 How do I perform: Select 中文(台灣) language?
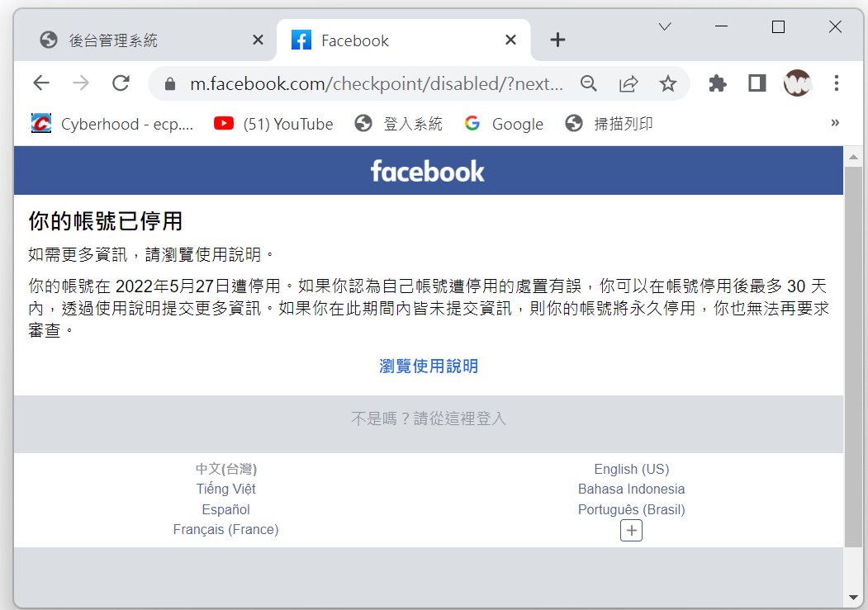[x=225, y=469]
